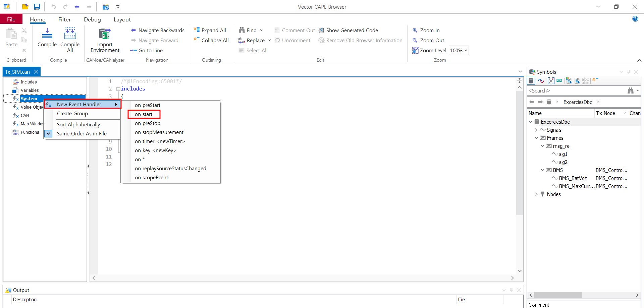The height and width of the screenshot is (308, 644).
Task: Collapse the Frames node in Symbols
Action: pyautogui.click(x=537, y=138)
